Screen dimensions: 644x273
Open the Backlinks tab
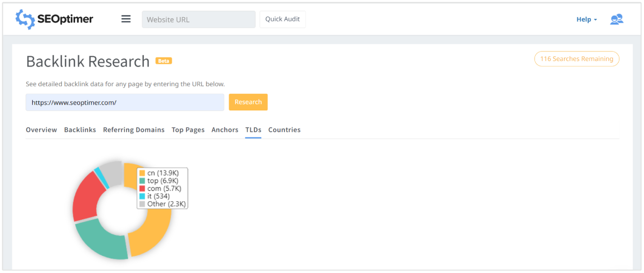tap(80, 130)
